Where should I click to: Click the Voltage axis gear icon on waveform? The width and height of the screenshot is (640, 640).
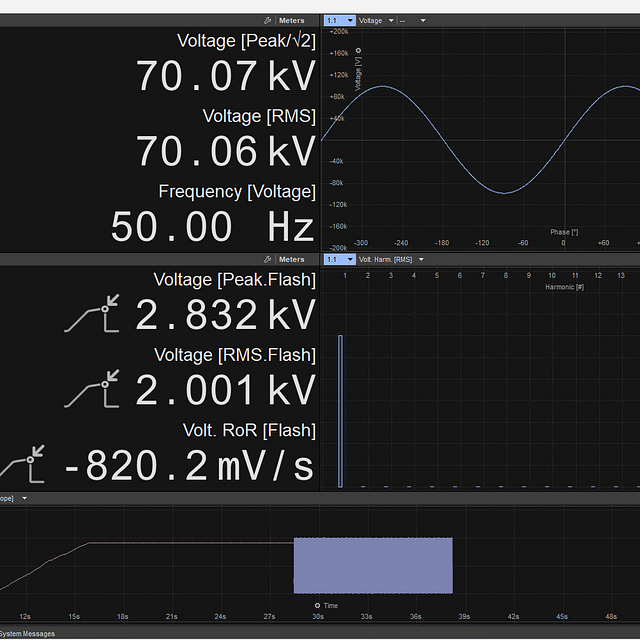[359, 51]
